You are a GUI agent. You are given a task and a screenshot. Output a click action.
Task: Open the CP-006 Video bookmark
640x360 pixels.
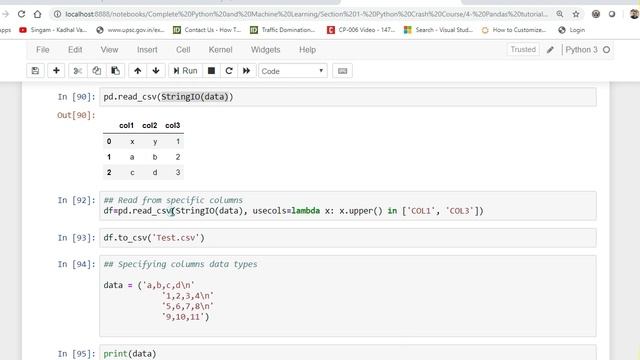tap(361, 30)
